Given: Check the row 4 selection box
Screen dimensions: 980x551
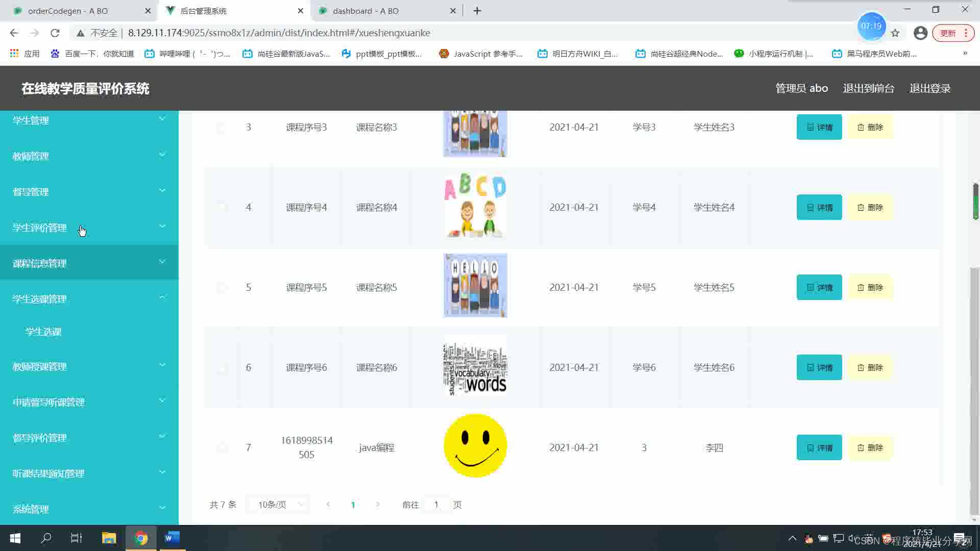Looking at the screenshot, I should [x=222, y=208].
